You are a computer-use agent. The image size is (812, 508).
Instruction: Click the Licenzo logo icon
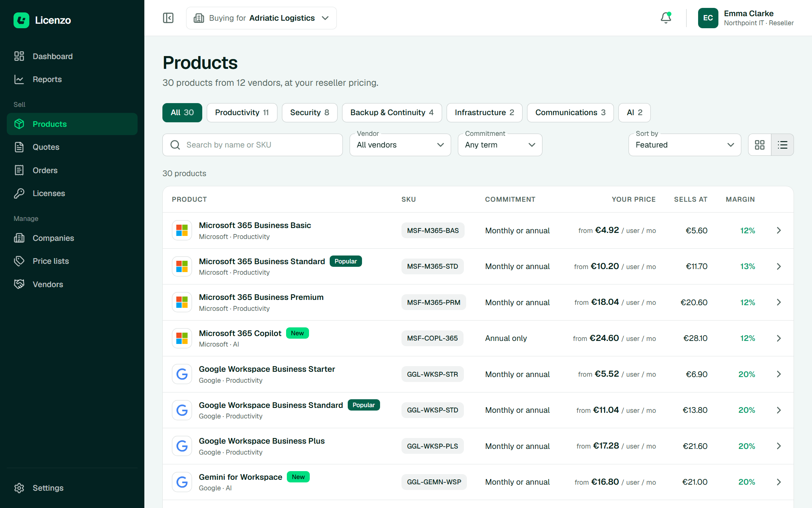coord(21,20)
